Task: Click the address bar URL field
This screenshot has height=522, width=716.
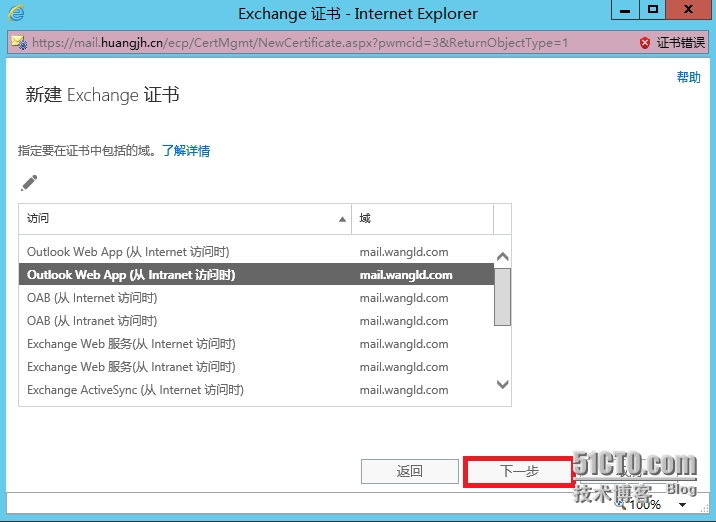Action: point(300,43)
